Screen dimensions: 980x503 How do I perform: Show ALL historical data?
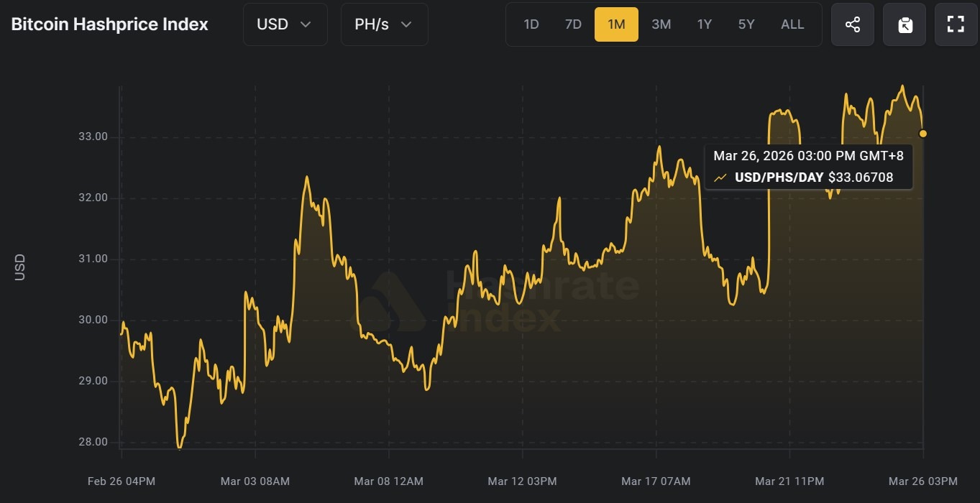click(792, 24)
